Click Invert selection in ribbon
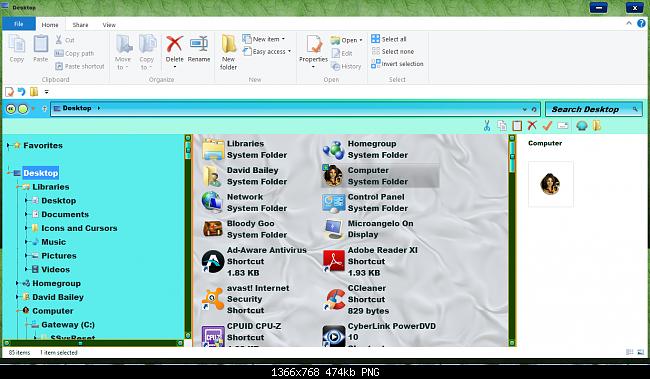 [x=397, y=64]
